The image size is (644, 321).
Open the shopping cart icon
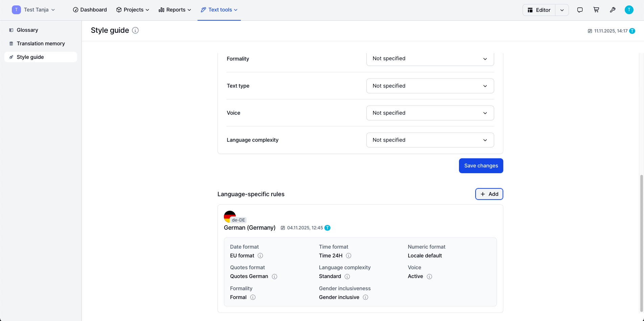click(x=596, y=10)
